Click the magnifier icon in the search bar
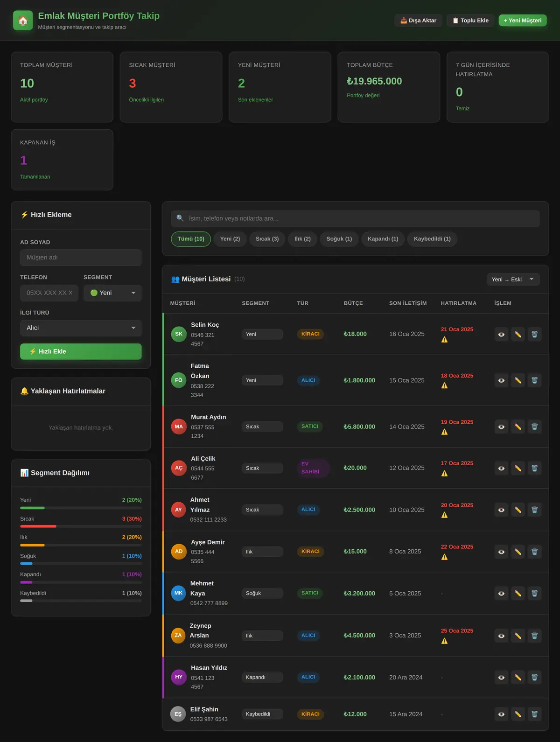The height and width of the screenshot is (742, 560). pos(180,218)
